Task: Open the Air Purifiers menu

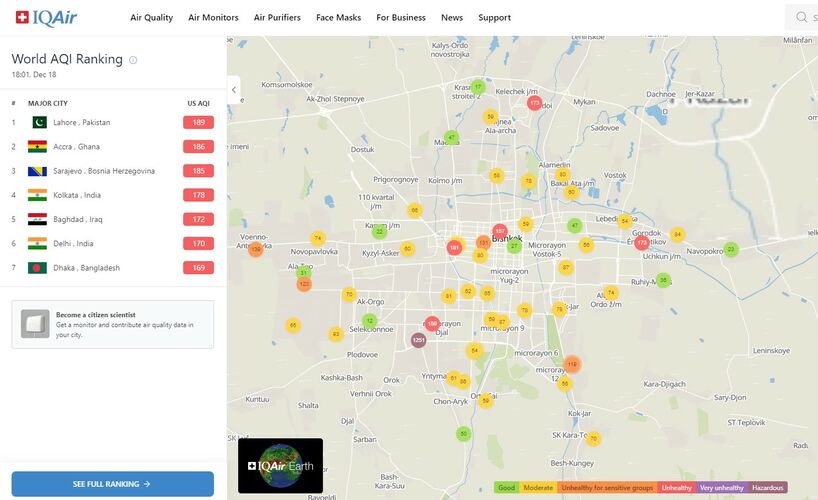Action: (x=277, y=18)
